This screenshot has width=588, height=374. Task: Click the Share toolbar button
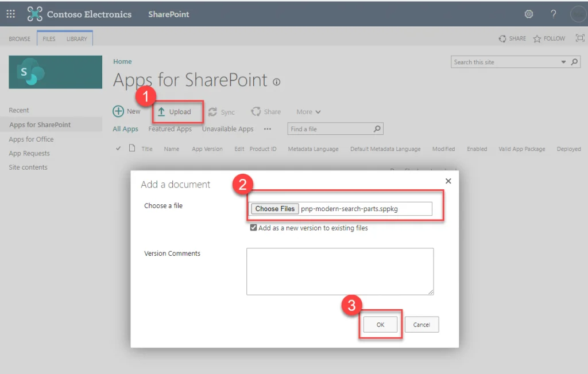[x=266, y=112]
